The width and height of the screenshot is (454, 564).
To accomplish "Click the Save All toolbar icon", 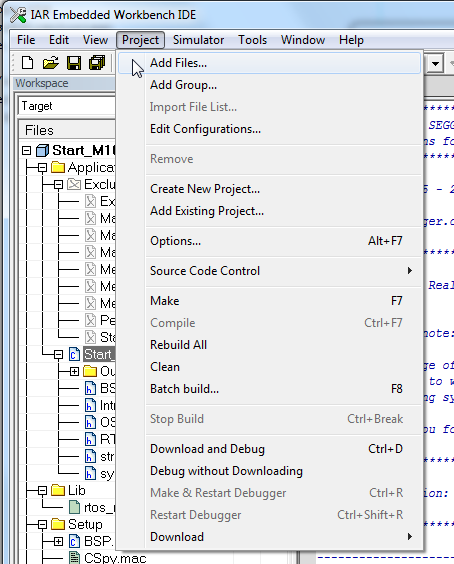I will click(x=97, y=63).
